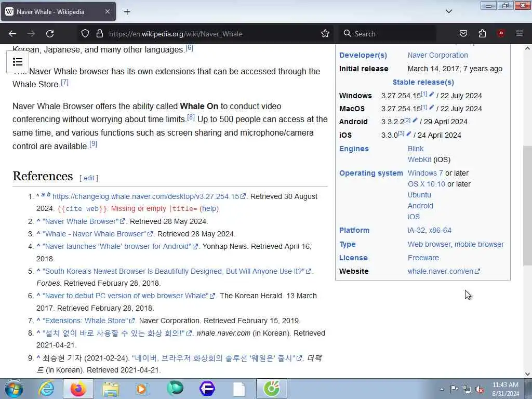This screenshot has width=532, height=399.
Task: Open the "Naver Whale Browser" reference 2 link
Action: pos(84,221)
